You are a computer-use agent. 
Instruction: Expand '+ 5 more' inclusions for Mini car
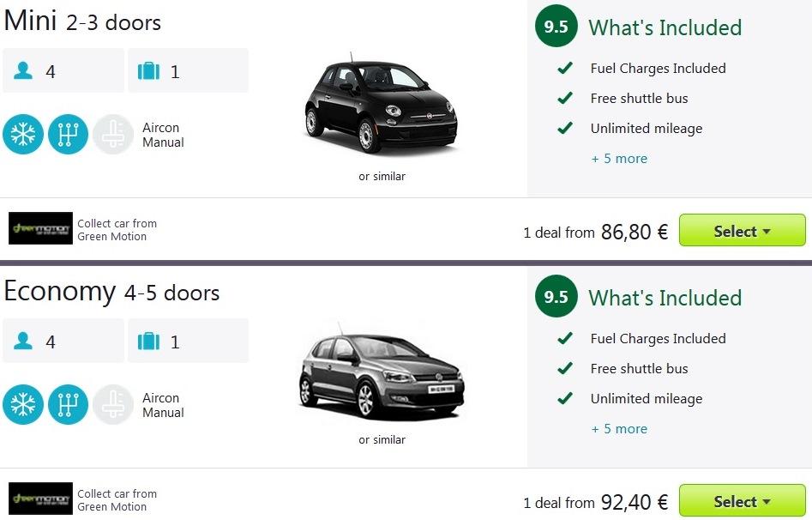coord(619,159)
